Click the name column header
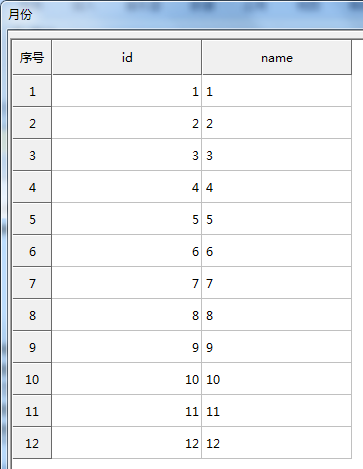This screenshot has height=469, width=363. tap(277, 57)
